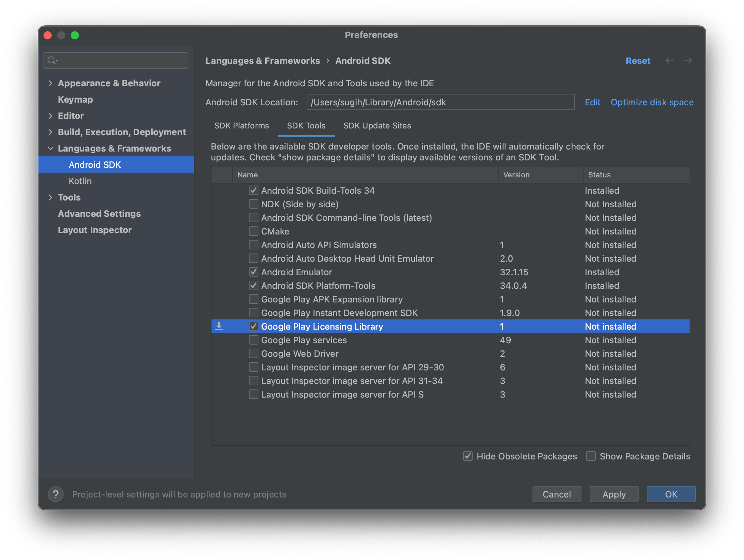Collapse Languages & Frameworks tree node
This screenshot has width=744, height=560.
click(x=50, y=148)
